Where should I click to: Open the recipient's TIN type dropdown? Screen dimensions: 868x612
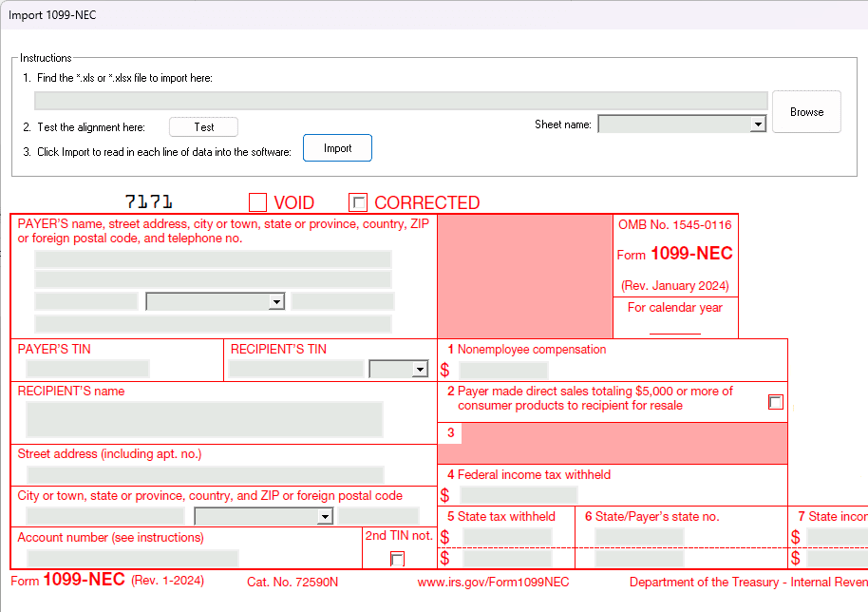point(399,369)
